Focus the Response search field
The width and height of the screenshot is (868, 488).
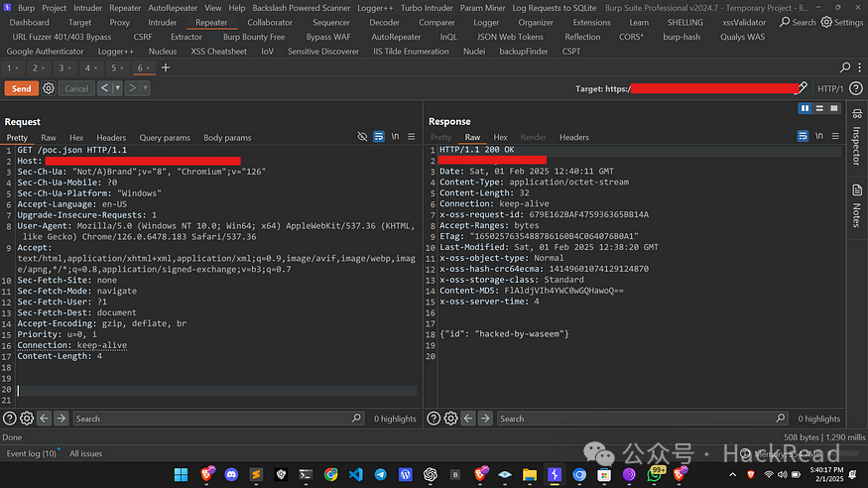[x=642, y=419]
